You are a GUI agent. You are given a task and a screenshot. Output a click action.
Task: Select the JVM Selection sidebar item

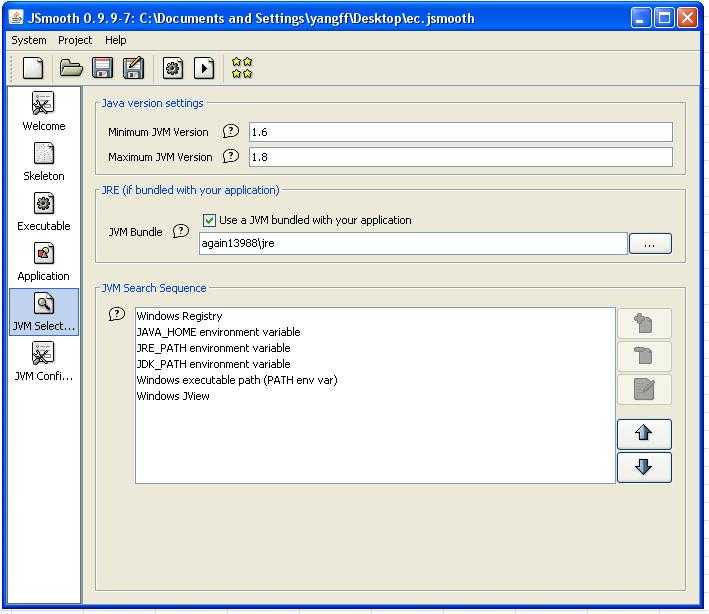click(x=43, y=312)
